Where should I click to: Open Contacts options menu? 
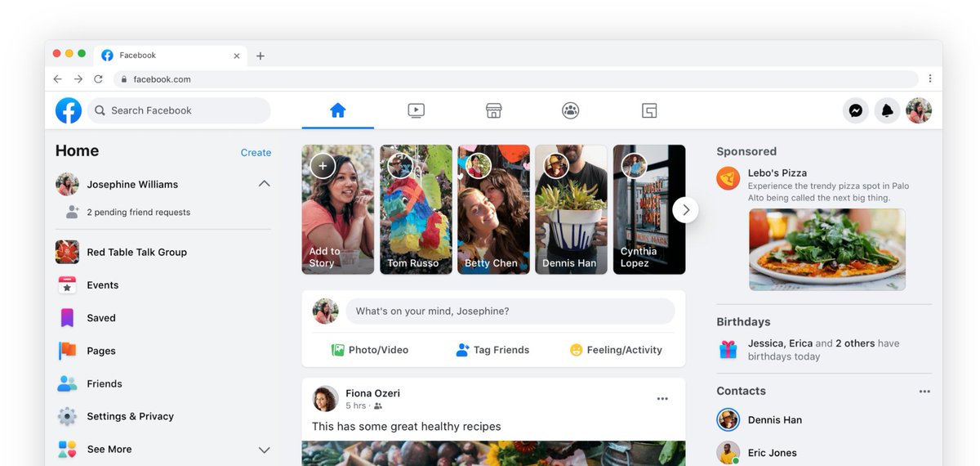[924, 392]
